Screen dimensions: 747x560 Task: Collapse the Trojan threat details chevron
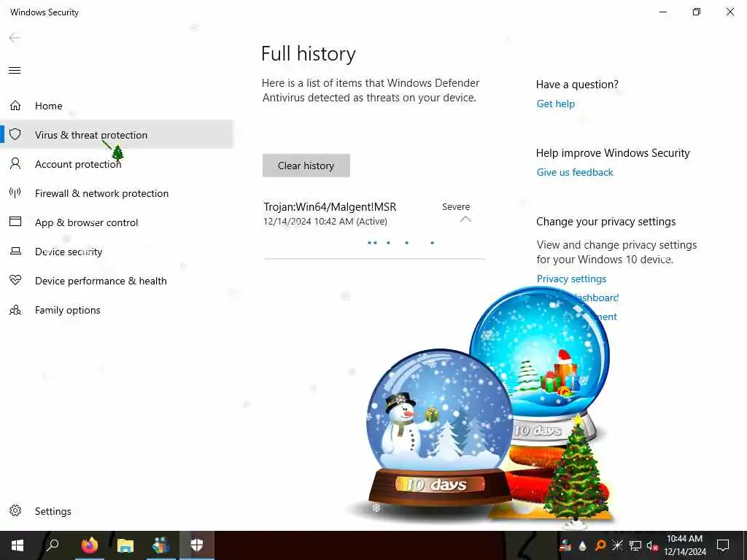click(465, 219)
